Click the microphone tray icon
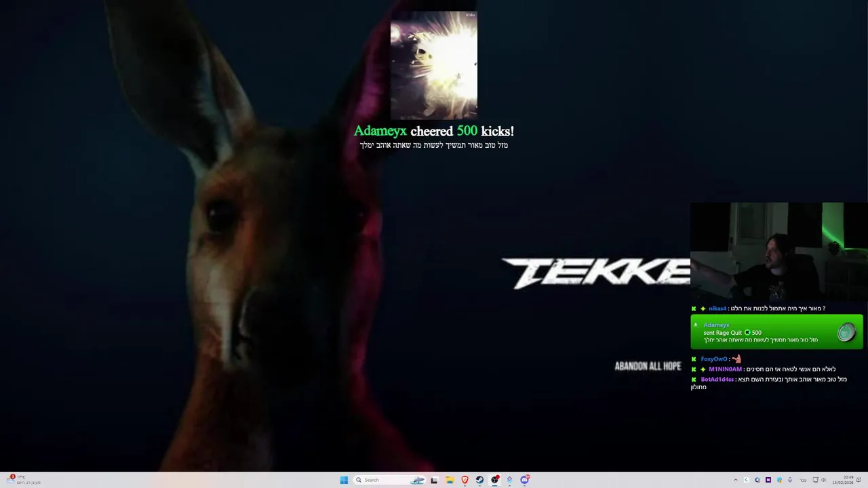 pyautogui.click(x=790, y=480)
